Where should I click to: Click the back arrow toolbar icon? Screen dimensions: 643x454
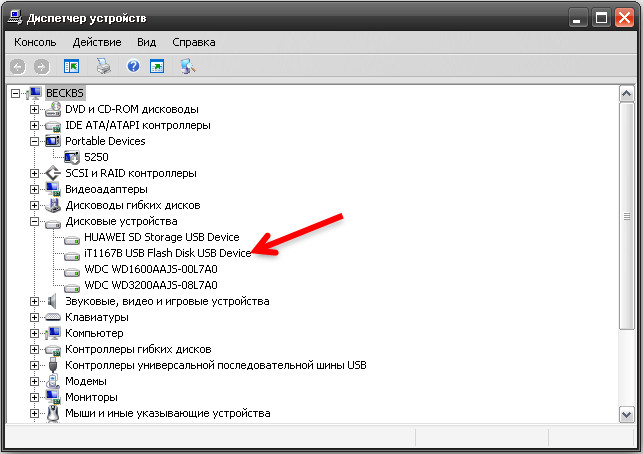(17, 67)
